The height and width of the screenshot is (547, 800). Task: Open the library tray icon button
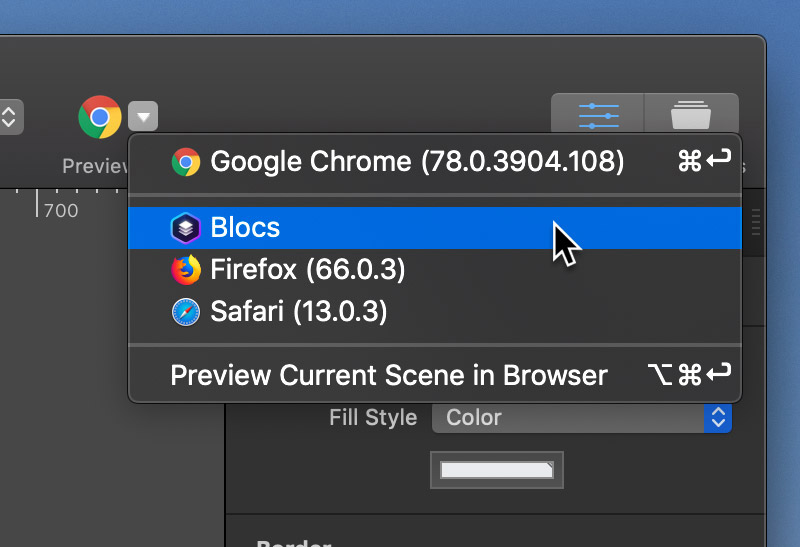click(691, 115)
